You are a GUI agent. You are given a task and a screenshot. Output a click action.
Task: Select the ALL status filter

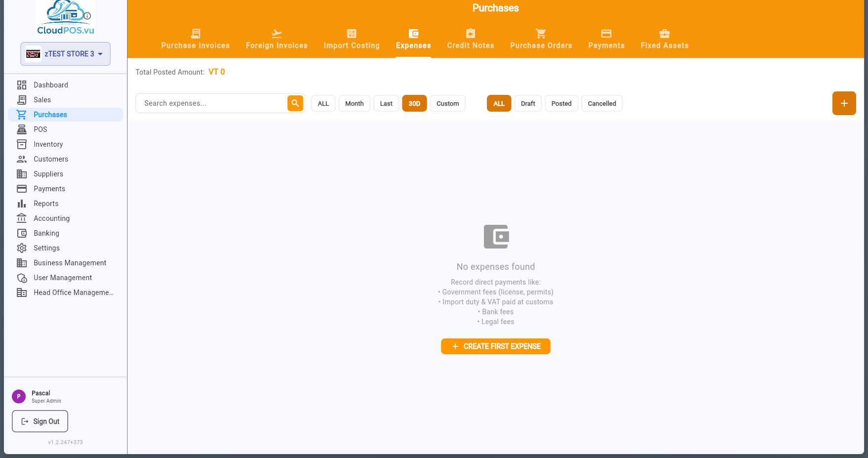coord(499,104)
